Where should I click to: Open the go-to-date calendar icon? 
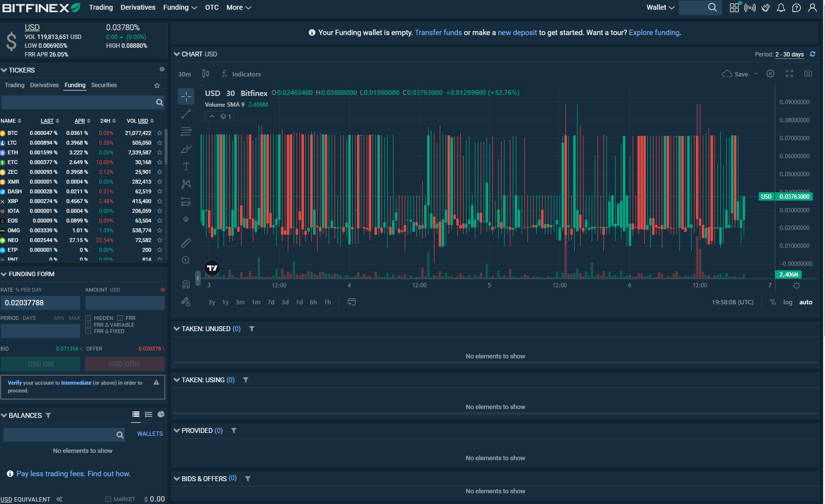pyautogui.click(x=351, y=302)
